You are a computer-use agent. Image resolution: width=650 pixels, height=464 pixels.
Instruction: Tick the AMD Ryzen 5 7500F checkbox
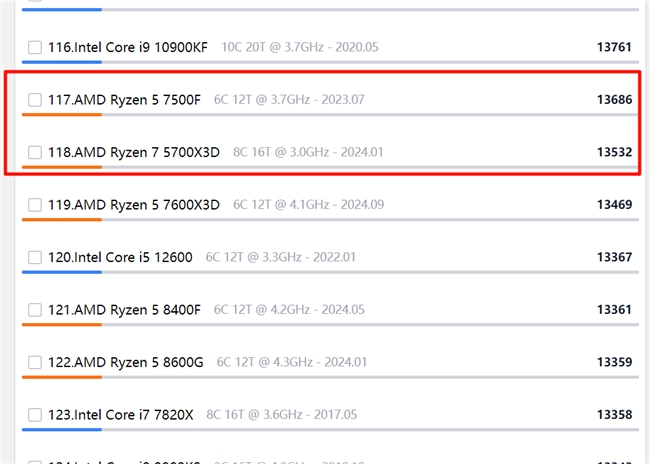pyautogui.click(x=35, y=100)
